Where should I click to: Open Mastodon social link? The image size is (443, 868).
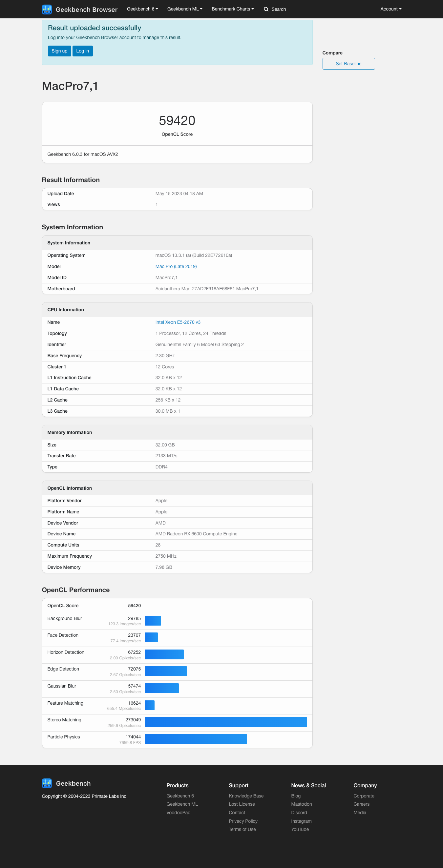click(x=301, y=804)
